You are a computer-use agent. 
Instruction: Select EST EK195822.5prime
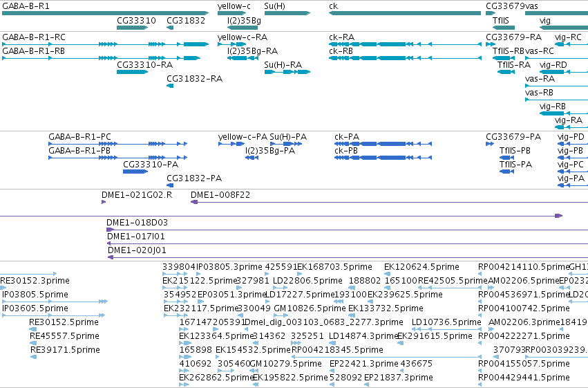click(291, 378)
